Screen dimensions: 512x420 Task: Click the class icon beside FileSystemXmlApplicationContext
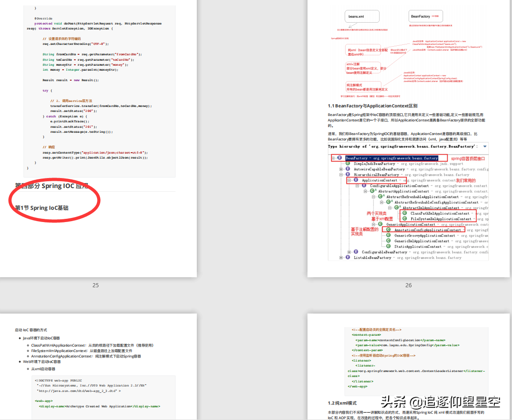[405, 219]
